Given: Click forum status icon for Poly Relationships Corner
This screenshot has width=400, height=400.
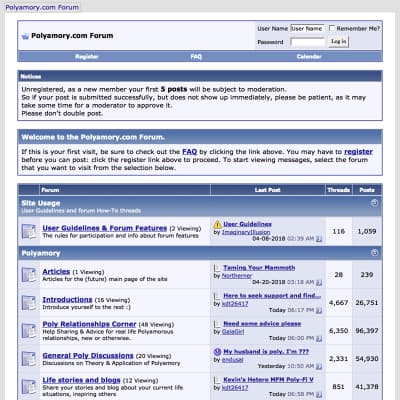Looking at the screenshot, I should [x=29, y=331].
